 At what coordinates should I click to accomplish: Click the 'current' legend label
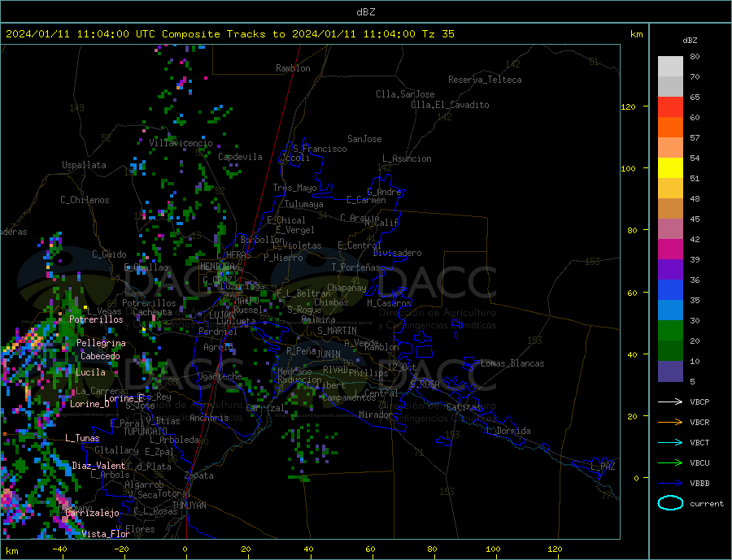pyautogui.click(x=707, y=504)
